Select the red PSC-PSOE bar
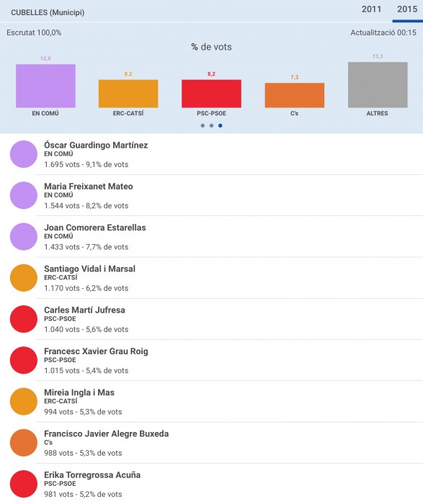The width and height of the screenshot is (423, 504). tap(211, 94)
